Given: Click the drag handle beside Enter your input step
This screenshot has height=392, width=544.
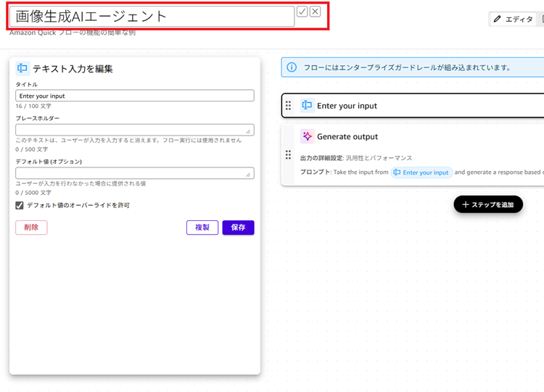Looking at the screenshot, I should 288,106.
